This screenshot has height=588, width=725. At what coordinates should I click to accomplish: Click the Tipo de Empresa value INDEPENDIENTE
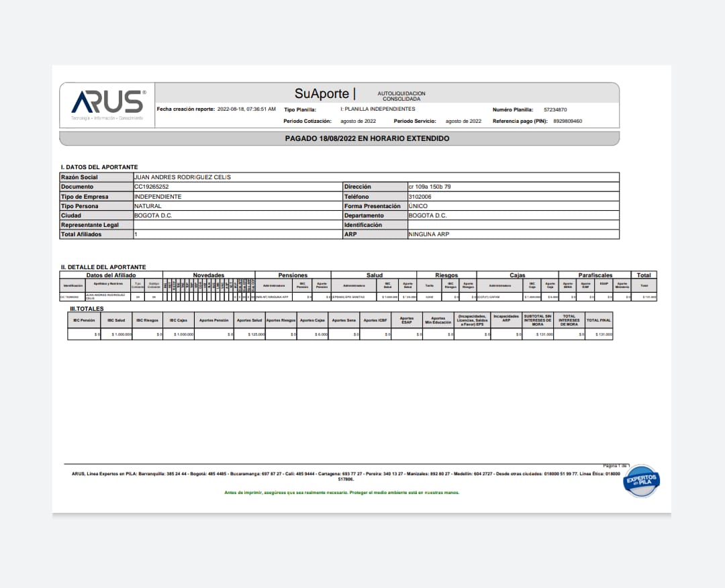[158, 197]
